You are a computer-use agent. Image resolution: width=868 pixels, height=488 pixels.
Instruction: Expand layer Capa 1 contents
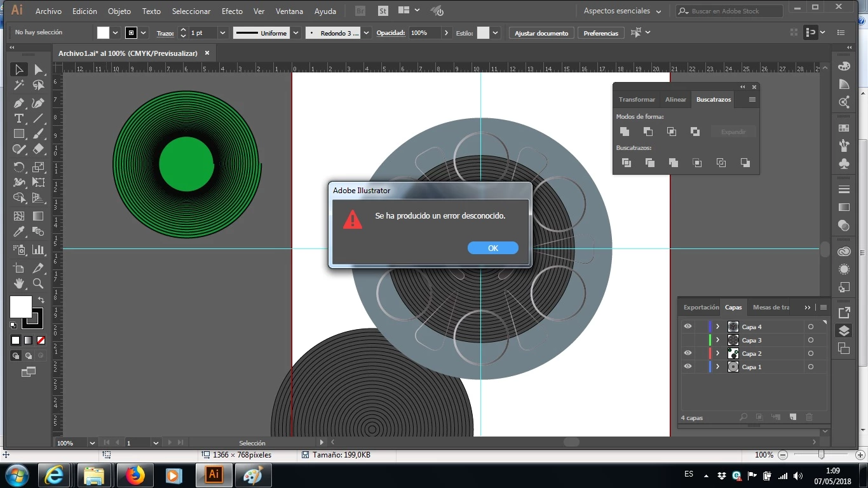pyautogui.click(x=718, y=367)
